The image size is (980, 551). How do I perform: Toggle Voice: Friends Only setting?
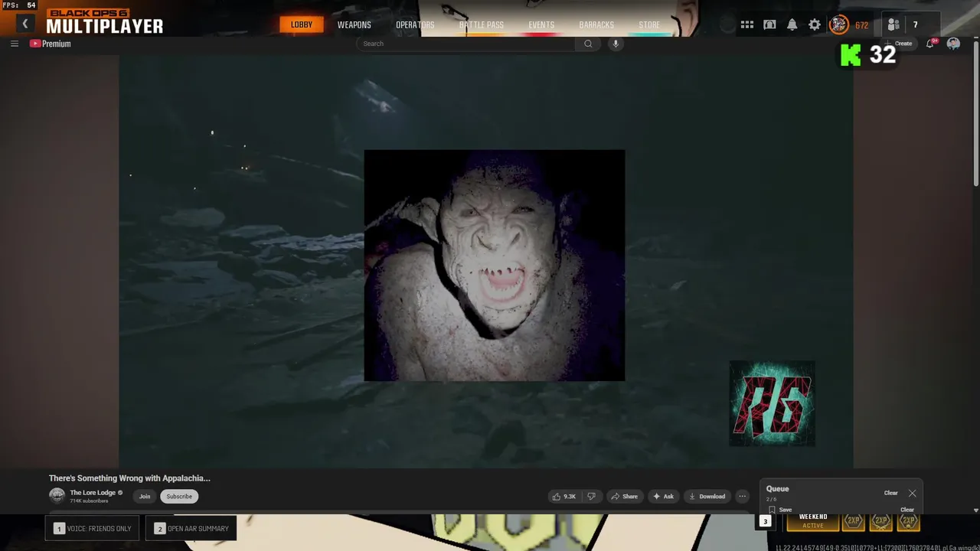coord(93,528)
